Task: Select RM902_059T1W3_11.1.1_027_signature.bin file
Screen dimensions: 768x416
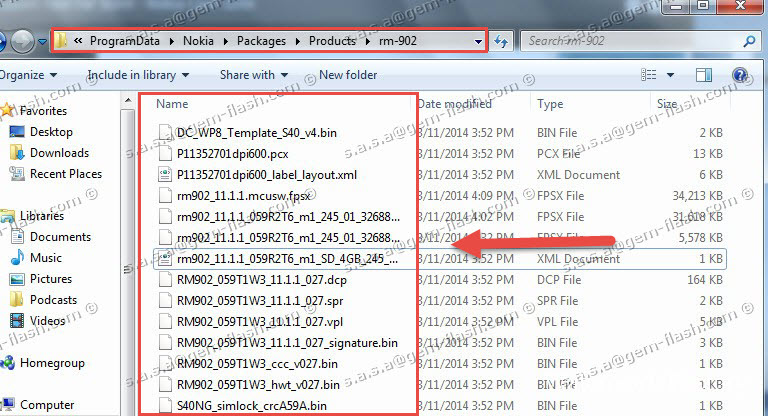Action: coord(287,343)
